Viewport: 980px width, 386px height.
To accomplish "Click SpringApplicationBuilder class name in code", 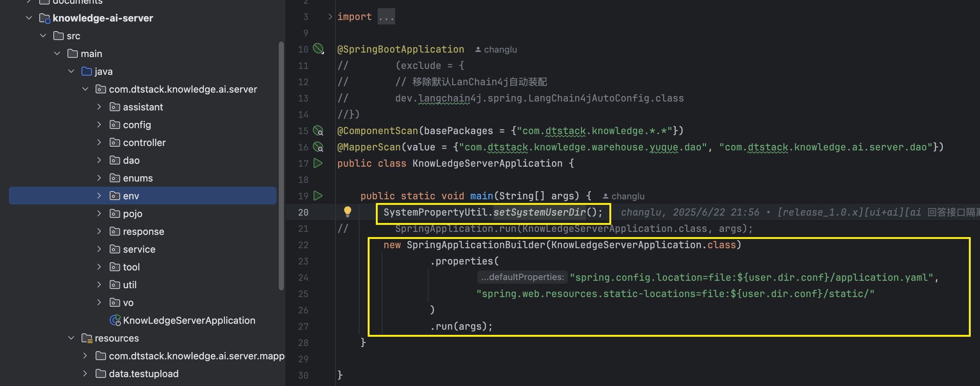I will pyautogui.click(x=476, y=245).
